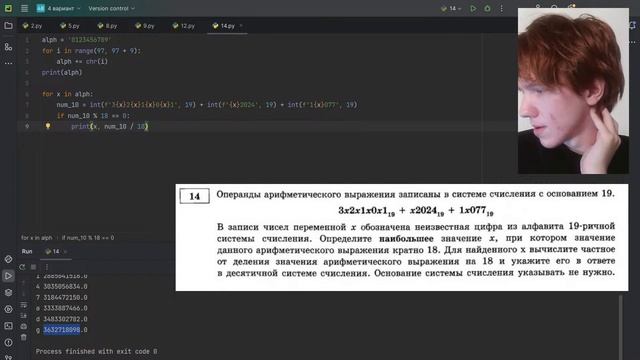Toggle scroll to end of console output
This screenshot has width=640, height=360.
click(24, 316)
